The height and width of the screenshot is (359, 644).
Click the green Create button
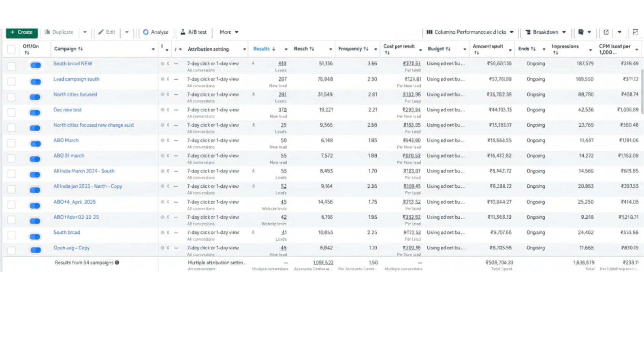(x=22, y=32)
